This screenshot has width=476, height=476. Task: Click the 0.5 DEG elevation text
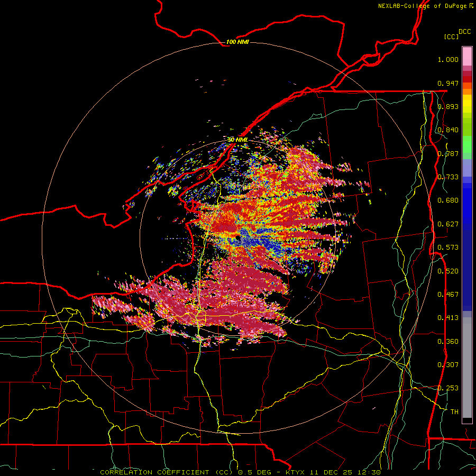pyautogui.click(x=255, y=472)
